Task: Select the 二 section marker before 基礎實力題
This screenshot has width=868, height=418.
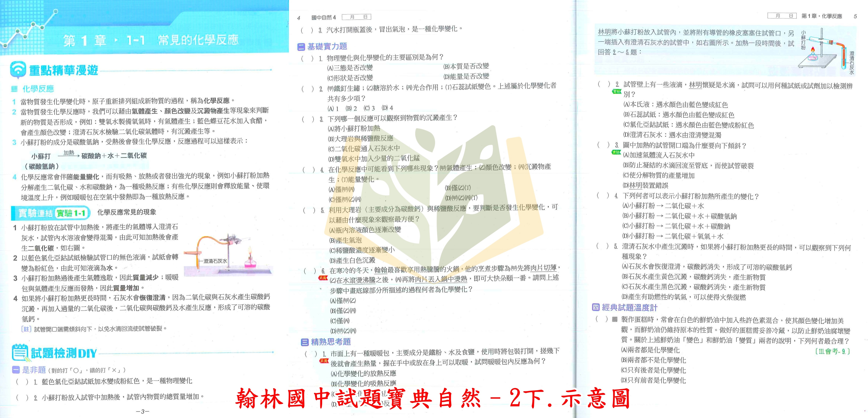Action: (301, 47)
